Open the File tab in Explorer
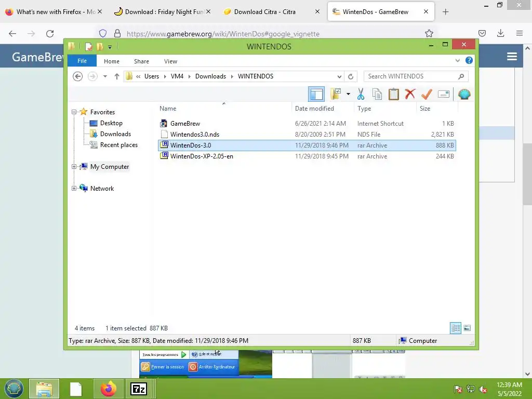This screenshot has height=399, width=532. pos(82,61)
